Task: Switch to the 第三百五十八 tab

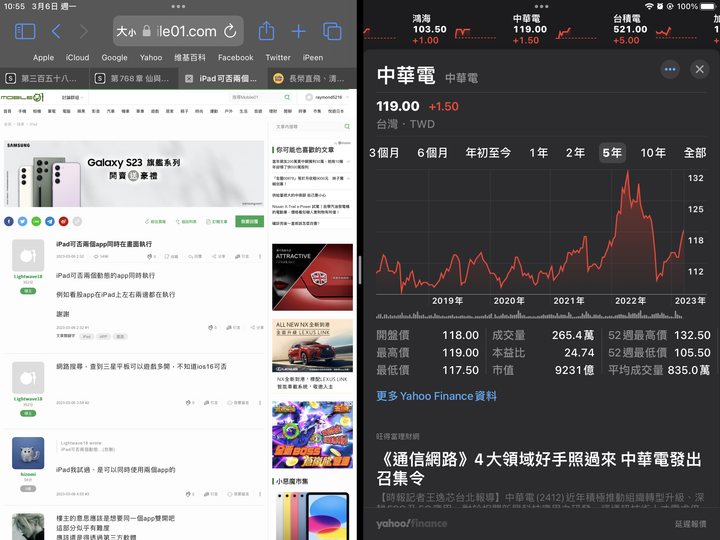Action: [45, 79]
